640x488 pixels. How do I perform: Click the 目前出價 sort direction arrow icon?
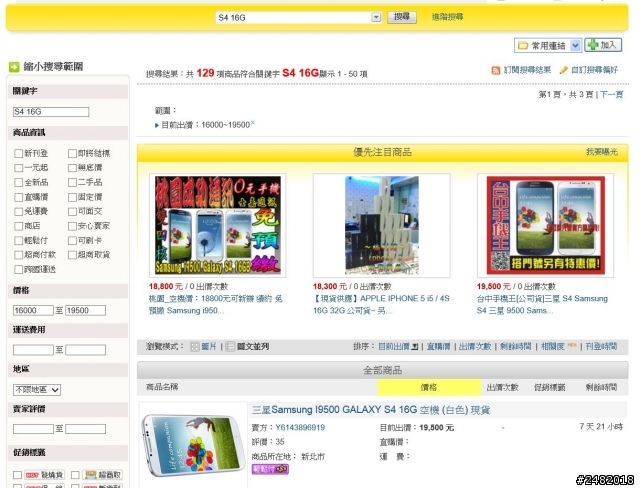point(415,347)
